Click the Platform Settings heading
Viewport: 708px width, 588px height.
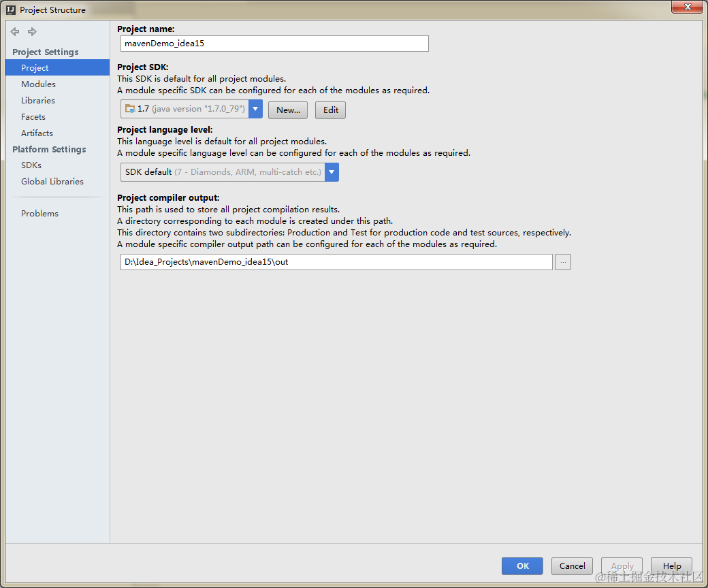click(49, 149)
